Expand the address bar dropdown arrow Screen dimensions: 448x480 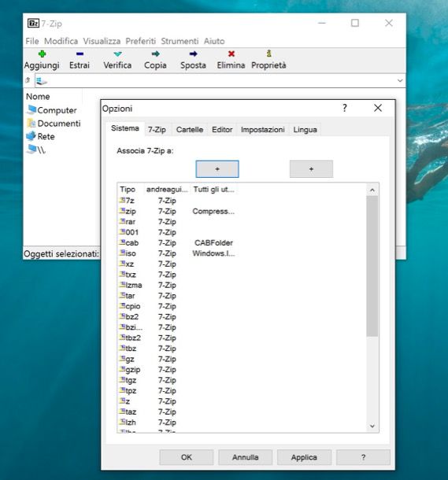[400, 80]
